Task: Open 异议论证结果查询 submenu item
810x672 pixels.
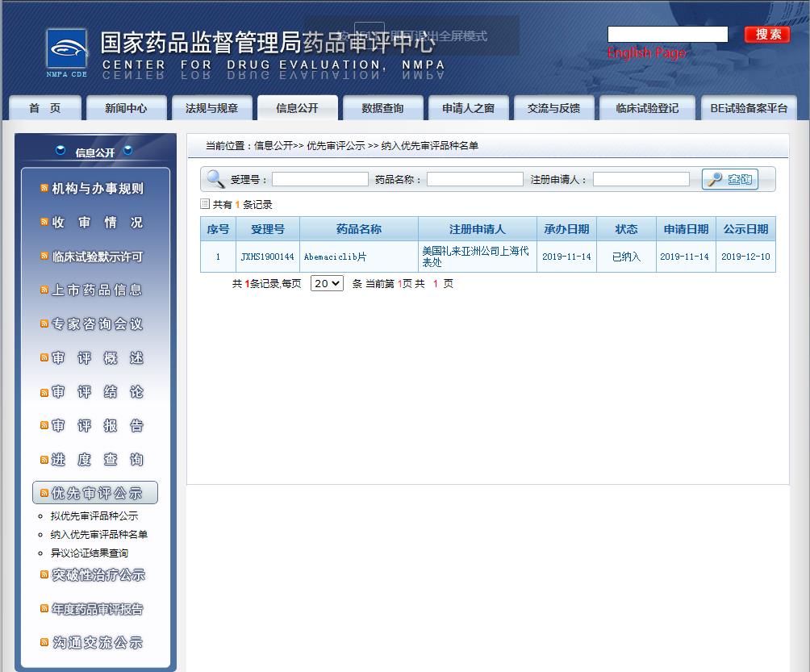Action: click(x=90, y=553)
